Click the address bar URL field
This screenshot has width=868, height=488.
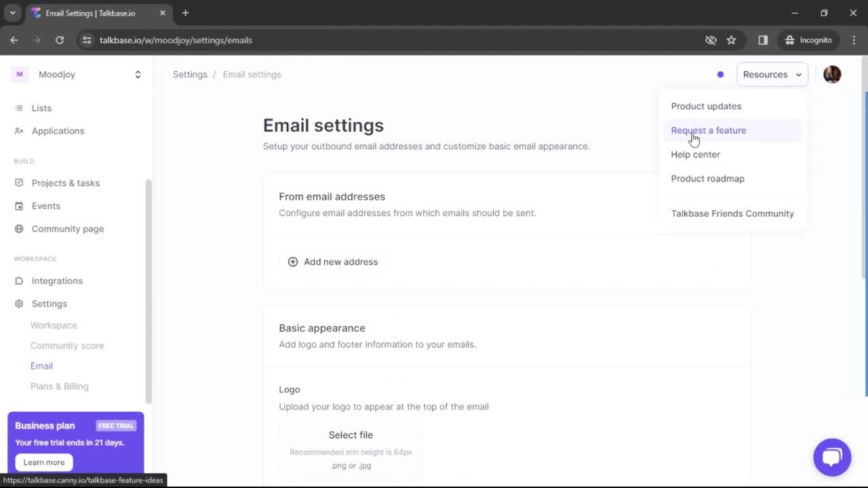point(393,40)
